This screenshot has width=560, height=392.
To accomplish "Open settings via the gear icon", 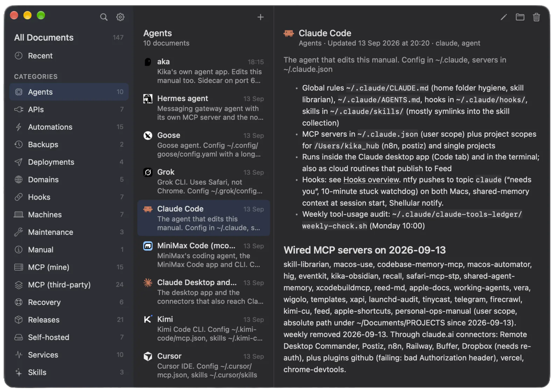I will (x=120, y=17).
